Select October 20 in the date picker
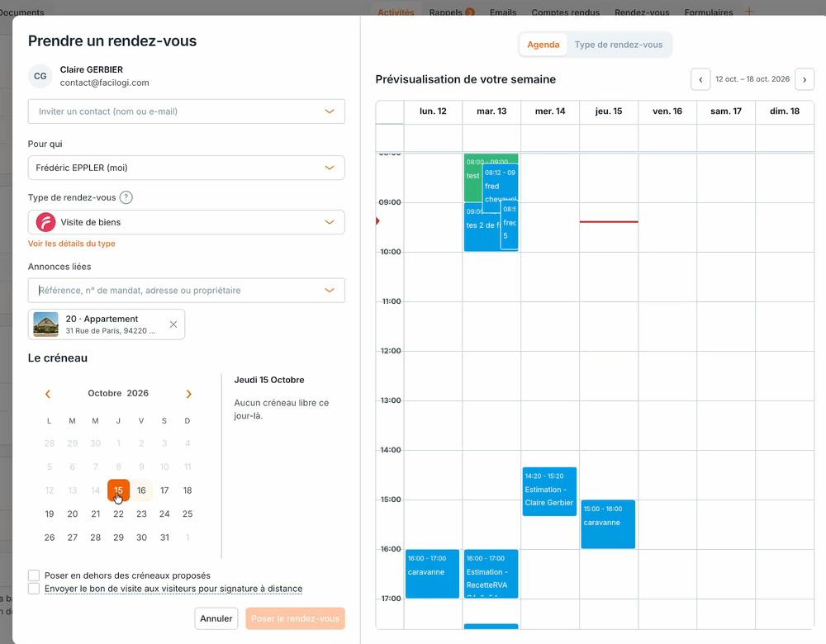 click(73, 514)
